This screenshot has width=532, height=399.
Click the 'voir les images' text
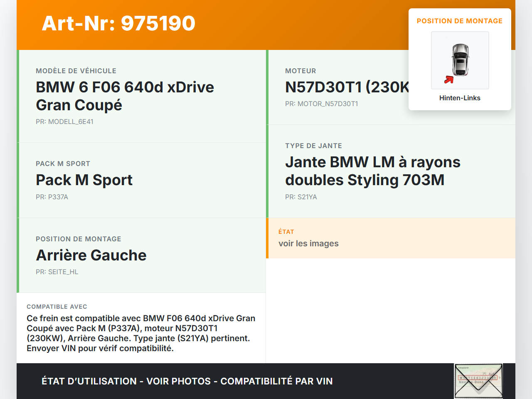click(308, 243)
